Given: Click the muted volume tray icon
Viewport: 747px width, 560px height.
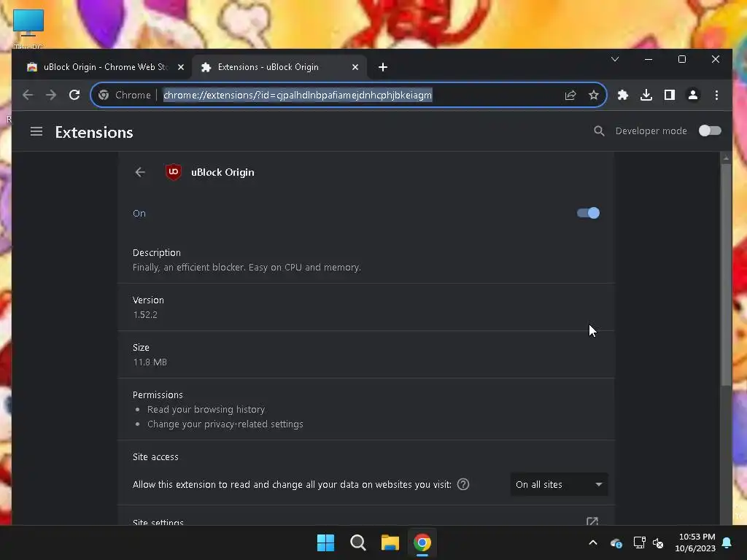Looking at the screenshot, I should [x=658, y=542].
